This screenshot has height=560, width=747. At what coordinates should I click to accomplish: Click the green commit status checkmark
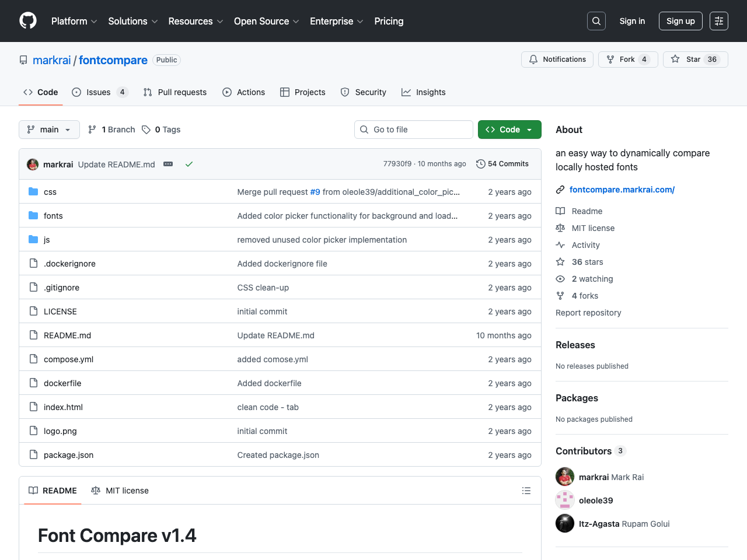pyautogui.click(x=189, y=164)
